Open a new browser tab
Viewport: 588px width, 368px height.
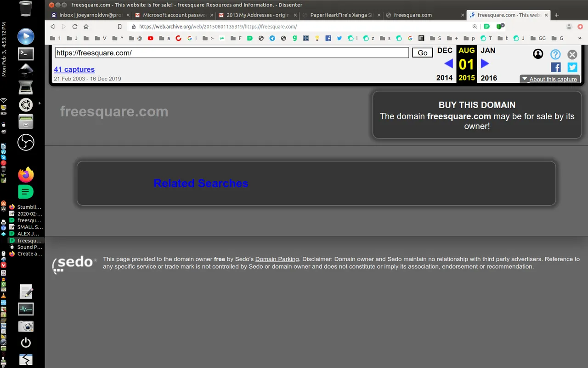[557, 15]
